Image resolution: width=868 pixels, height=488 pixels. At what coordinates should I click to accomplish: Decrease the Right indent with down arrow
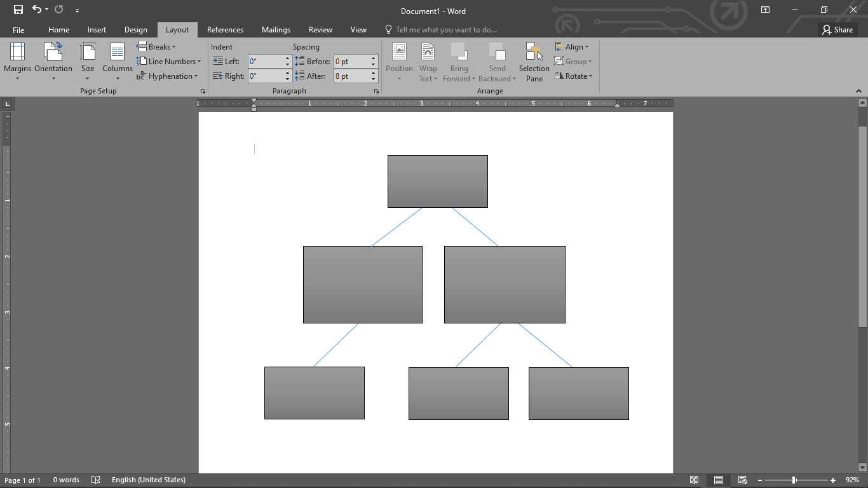point(287,79)
